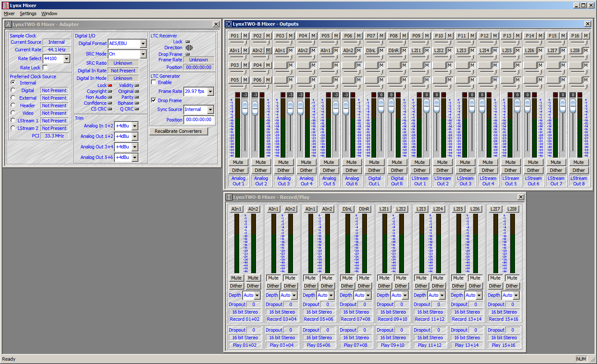Image resolution: width=597 pixels, height=364 pixels.
Task: Click the Outputs window 'O' title icon
Action: pos(229,24)
